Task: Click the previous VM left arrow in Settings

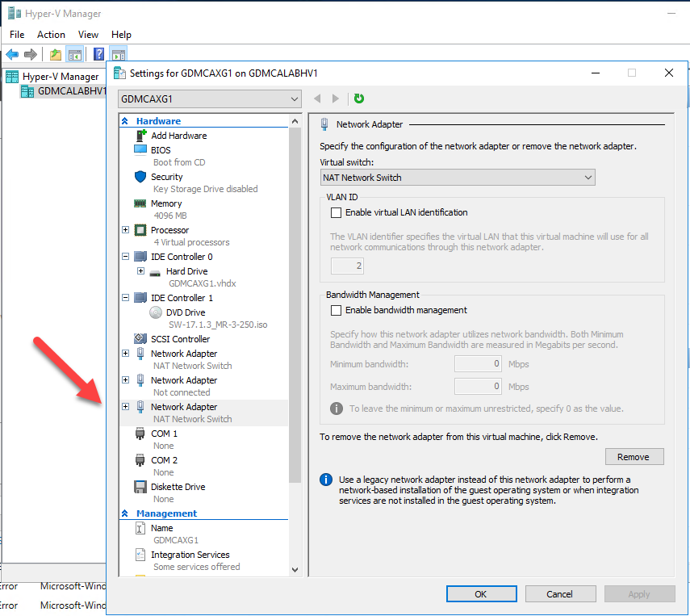Action: pyautogui.click(x=317, y=98)
